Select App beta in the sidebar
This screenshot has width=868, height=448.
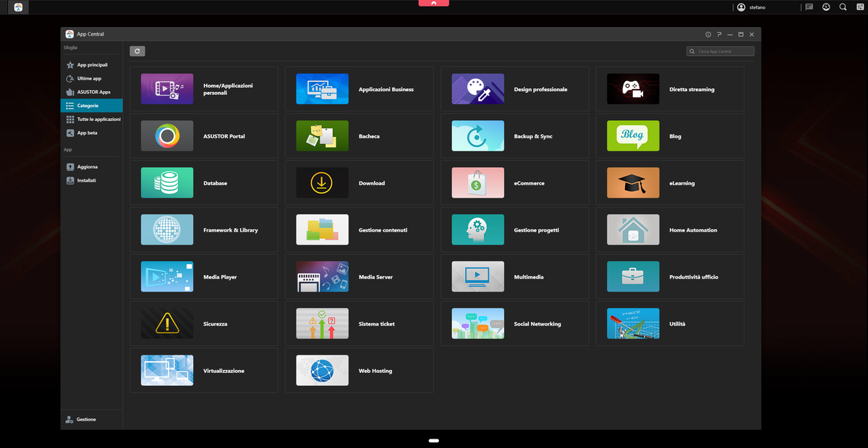coord(92,132)
